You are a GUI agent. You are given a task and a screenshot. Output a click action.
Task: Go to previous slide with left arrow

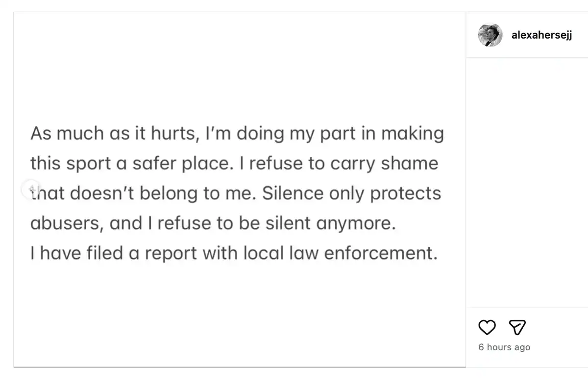point(31,189)
